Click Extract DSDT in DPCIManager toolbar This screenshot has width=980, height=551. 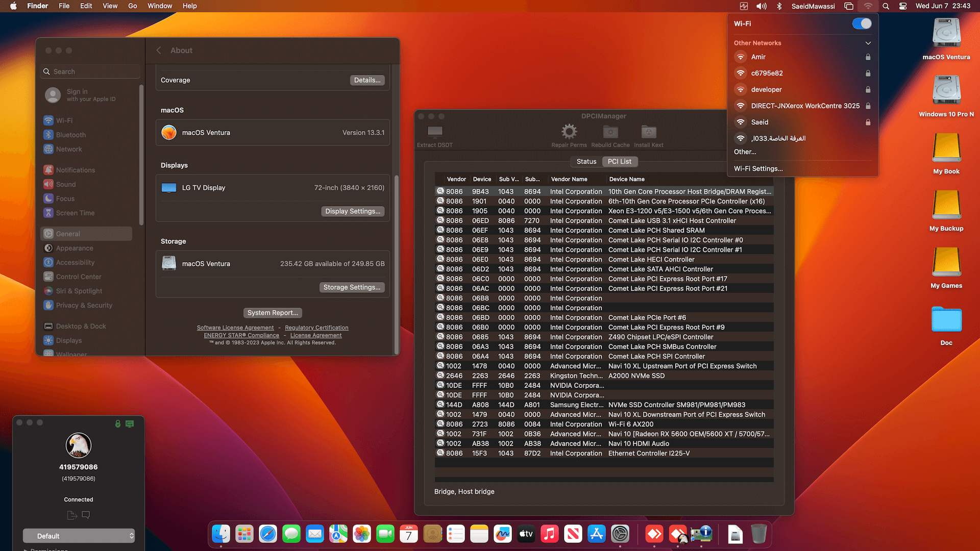click(435, 136)
